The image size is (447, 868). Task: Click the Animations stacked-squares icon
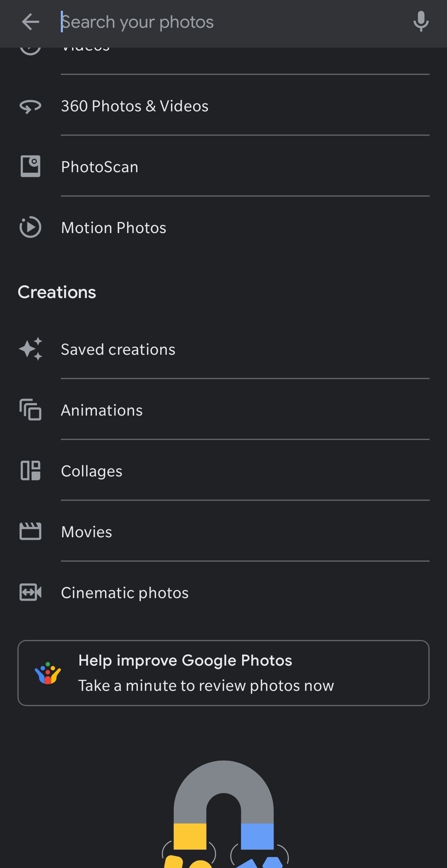pyautogui.click(x=30, y=410)
